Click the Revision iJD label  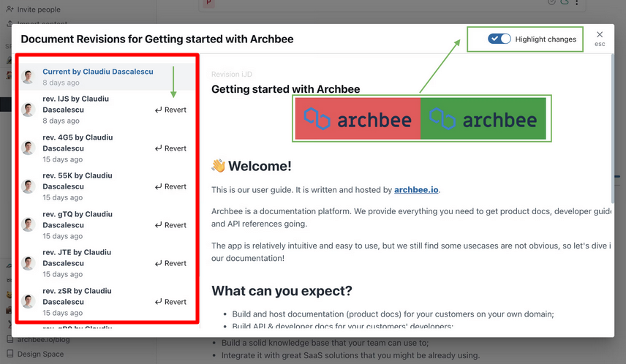click(232, 75)
